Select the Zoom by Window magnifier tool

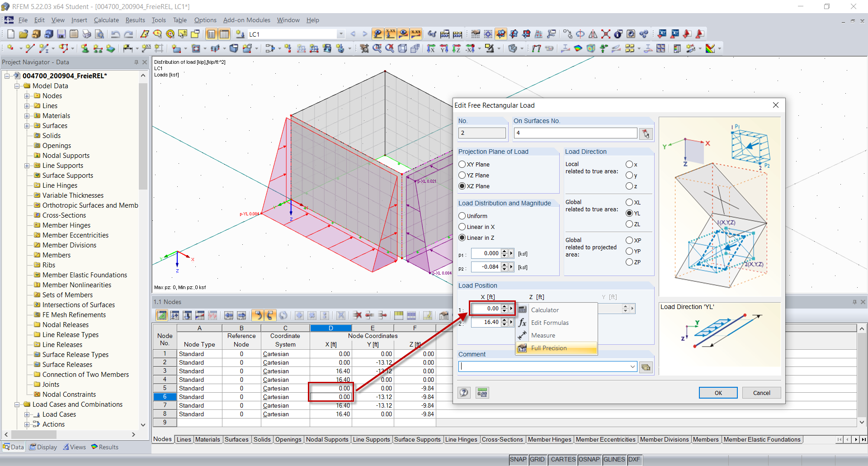[x=377, y=48]
